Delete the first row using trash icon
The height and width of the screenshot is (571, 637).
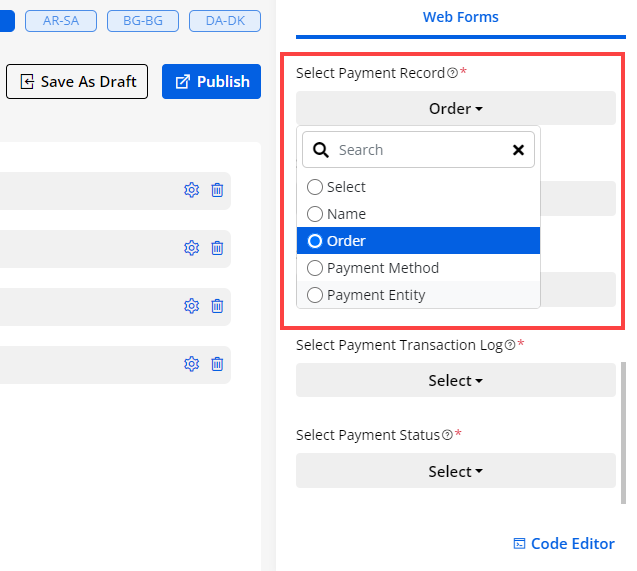click(x=217, y=190)
